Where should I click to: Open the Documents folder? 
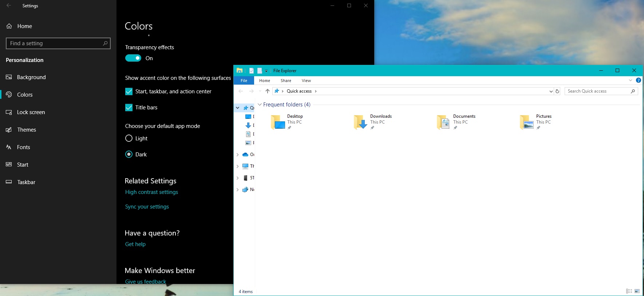456,122
